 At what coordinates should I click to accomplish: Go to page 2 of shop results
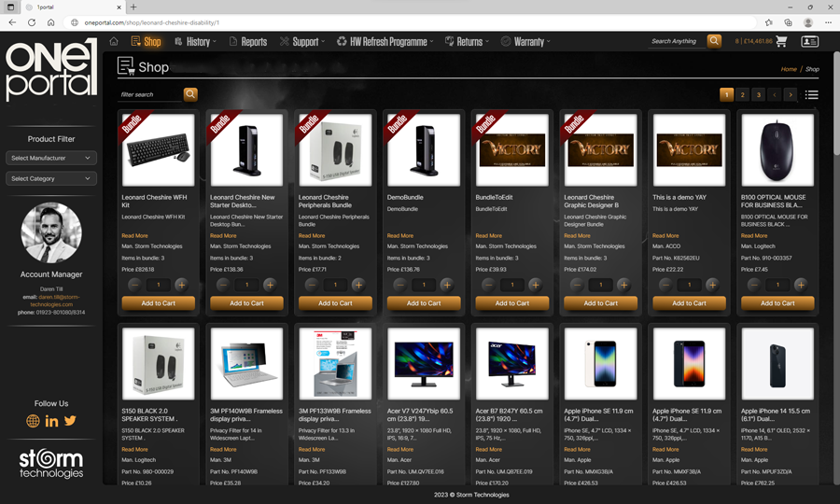742,94
